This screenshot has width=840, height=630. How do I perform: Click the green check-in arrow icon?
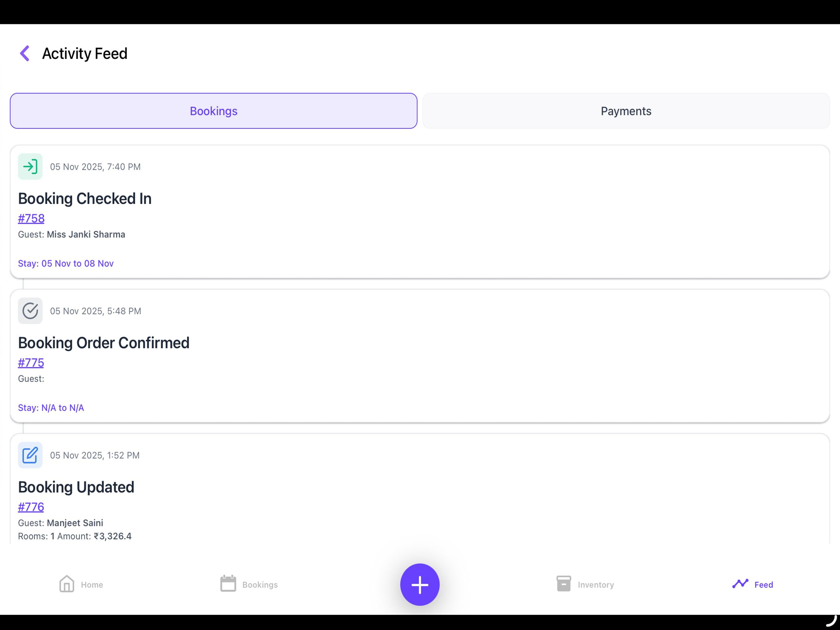[x=30, y=166]
